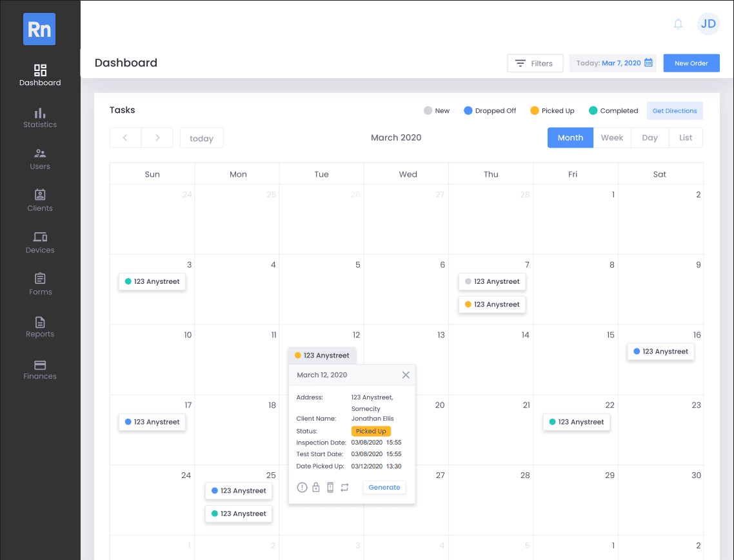Toggle the Dropped Off status legend

tap(490, 111)
